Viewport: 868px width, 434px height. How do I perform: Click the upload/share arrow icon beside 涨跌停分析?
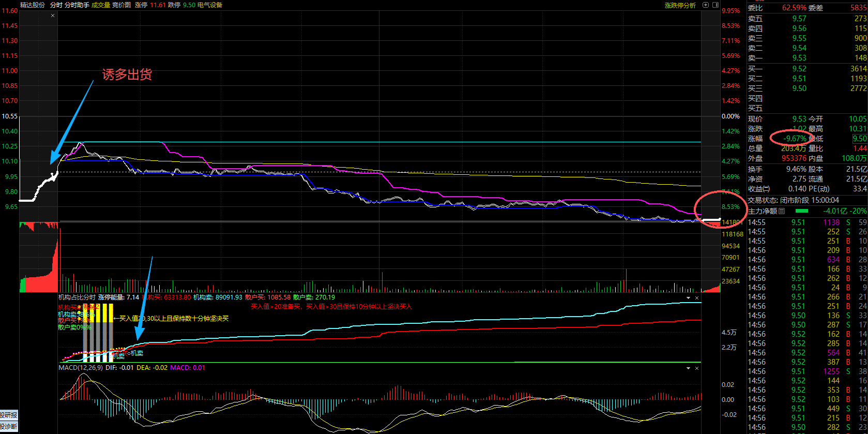pyautogui.click(x=706, y=5)
